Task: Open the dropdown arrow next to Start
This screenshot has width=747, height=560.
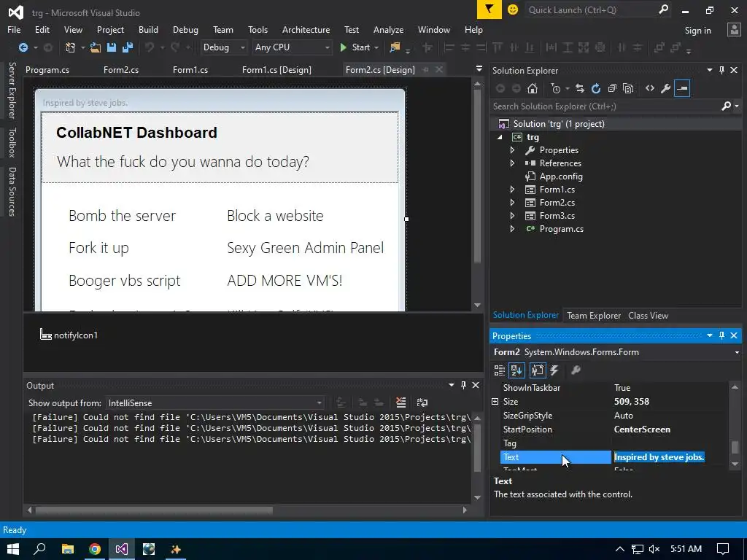Action: click(x=376, y=47)
